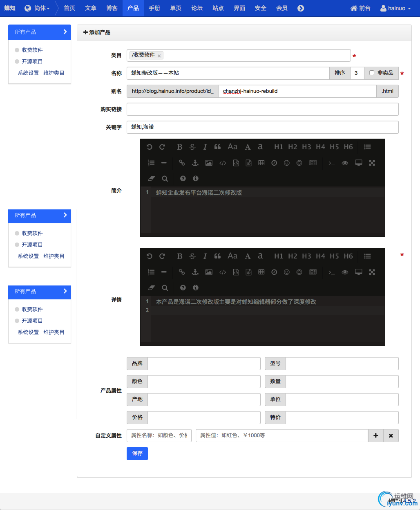This screenshot has width=420, height=510.
Task: Apply bold in the 简介 editor
Action: click(180, 147)
